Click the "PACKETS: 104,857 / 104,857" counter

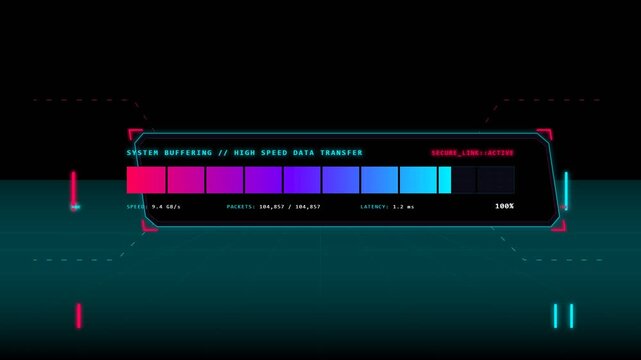[273, 207]
